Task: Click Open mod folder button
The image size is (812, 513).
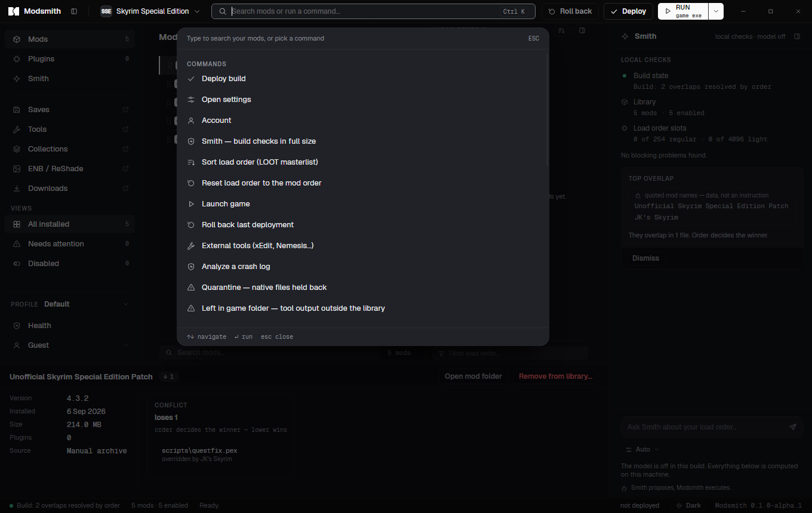Action: (x=473, y=376)
